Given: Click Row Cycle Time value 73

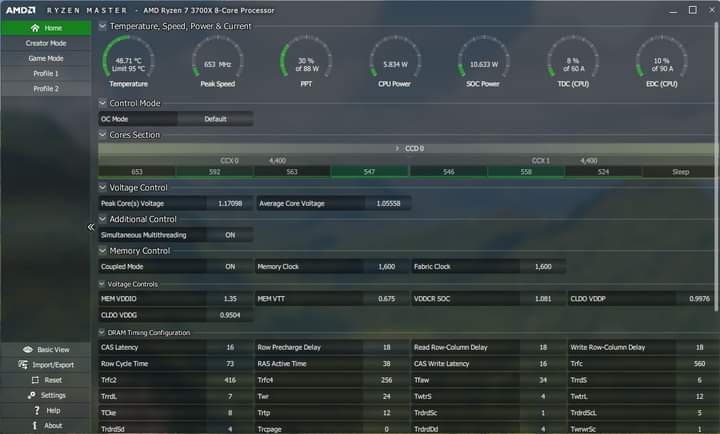Looking at the screenshot, I should click(230, 364).
